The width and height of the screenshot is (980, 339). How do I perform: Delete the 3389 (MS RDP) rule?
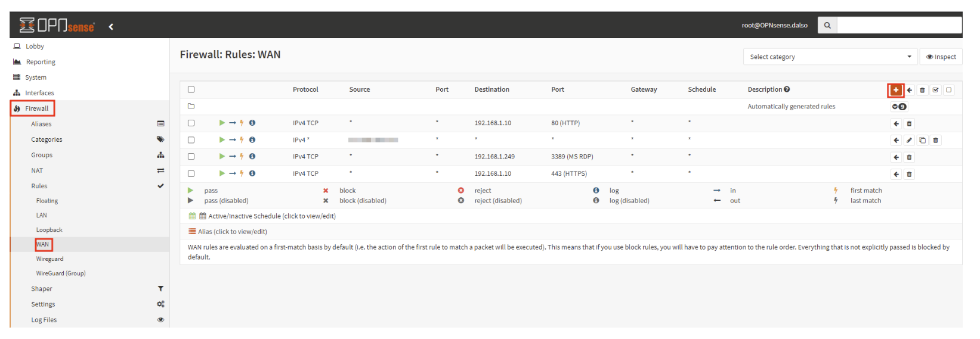(909, 157)
